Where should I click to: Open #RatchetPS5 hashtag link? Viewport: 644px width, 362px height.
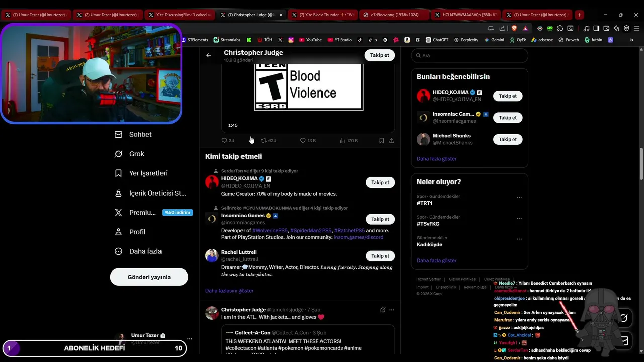click(x=349, y=231)
